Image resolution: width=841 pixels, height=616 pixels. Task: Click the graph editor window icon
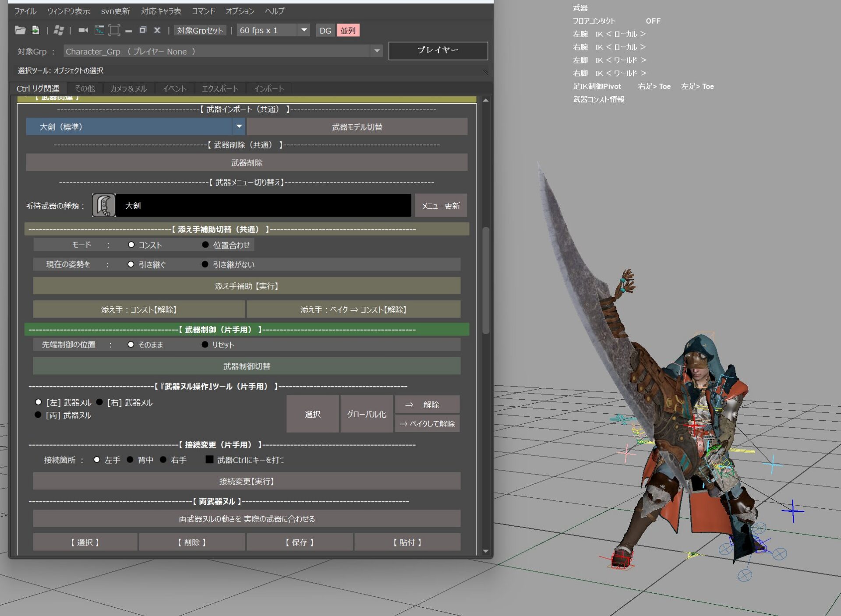[x=99, y=30]
